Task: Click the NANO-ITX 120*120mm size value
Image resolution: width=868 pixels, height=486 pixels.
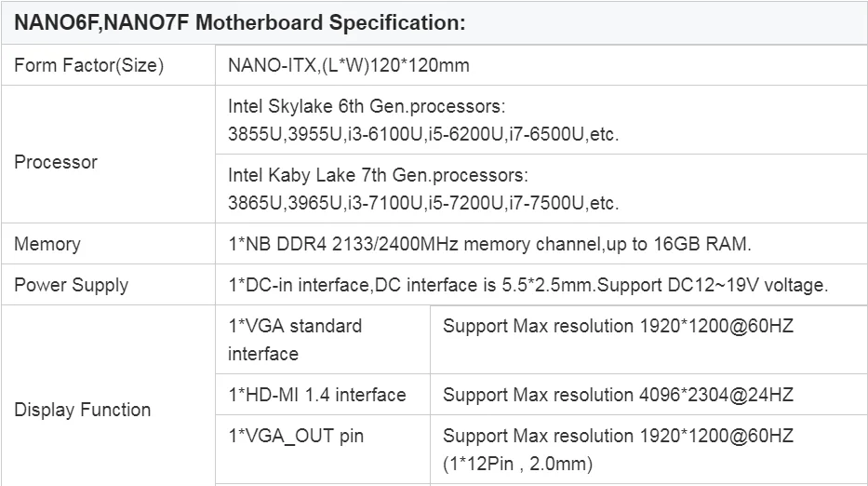Action: [x=348, y=65]
